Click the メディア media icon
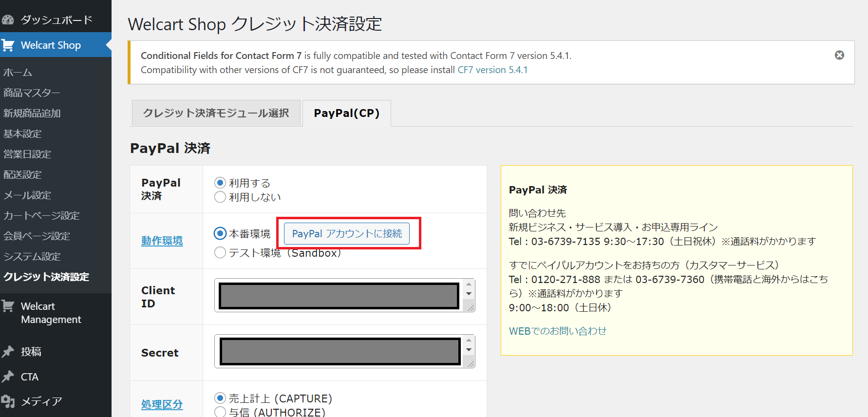868x417 pixels. pos(8,401)
